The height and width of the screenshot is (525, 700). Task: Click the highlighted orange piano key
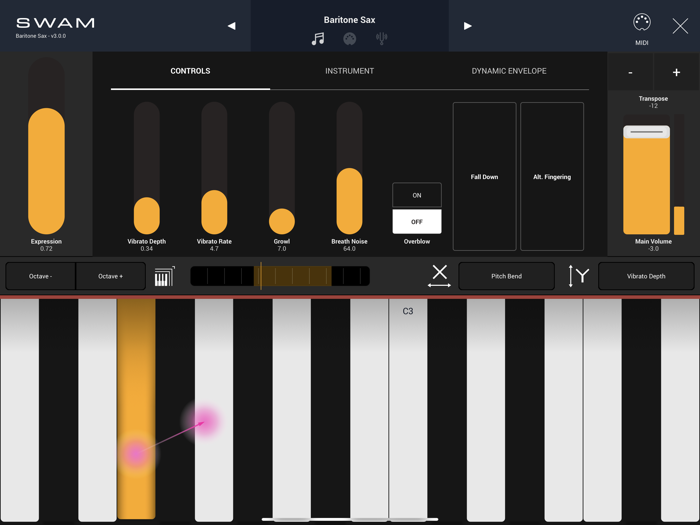pyautogui.click(x=136, y=408)
